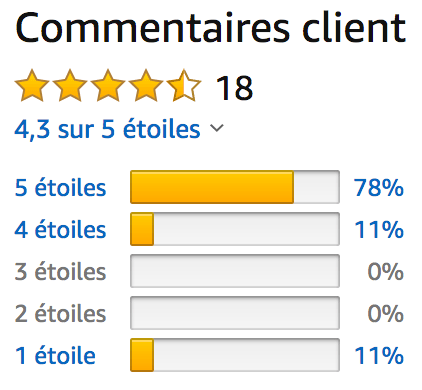Click the 4 étoiles histogram bar

235,229
